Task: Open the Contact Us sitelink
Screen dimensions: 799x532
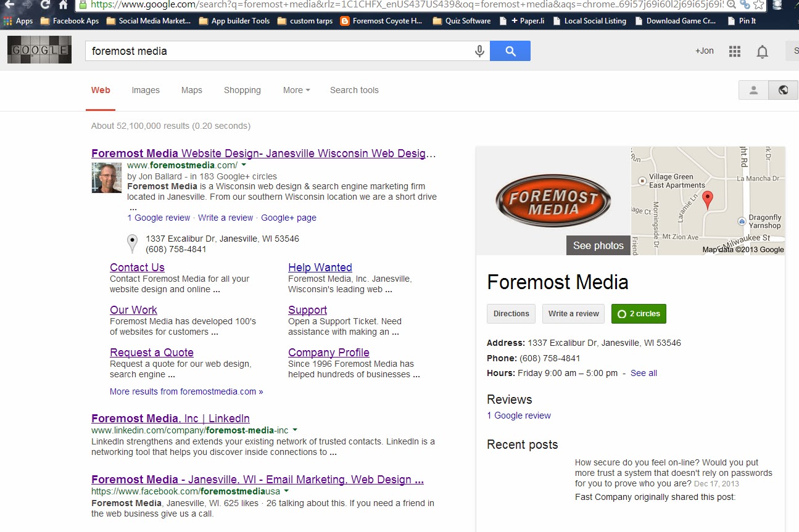Action: click(x=137, y=268)
